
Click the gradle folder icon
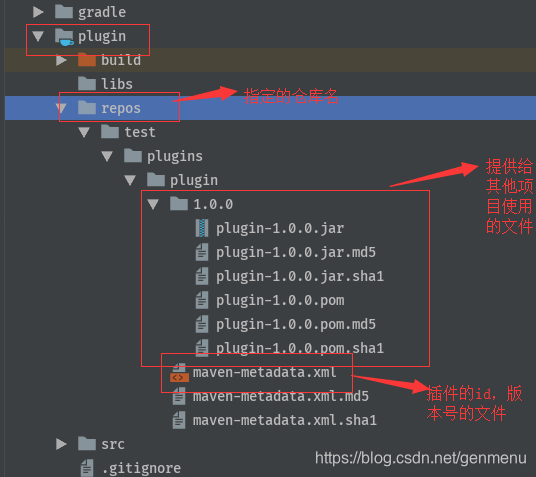coord(64,11)
